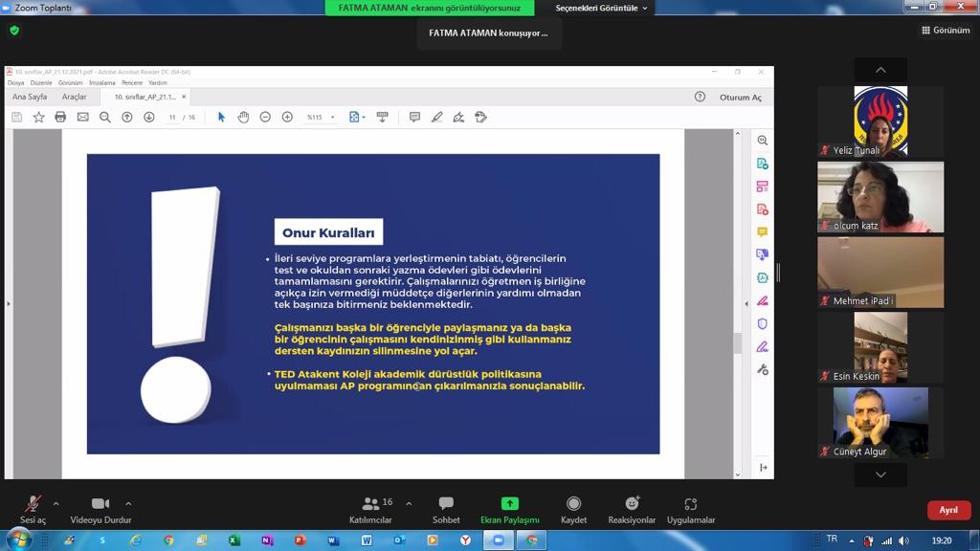
Task: Stop camera with Videoyu Durdur
Action: pos(100,510)
